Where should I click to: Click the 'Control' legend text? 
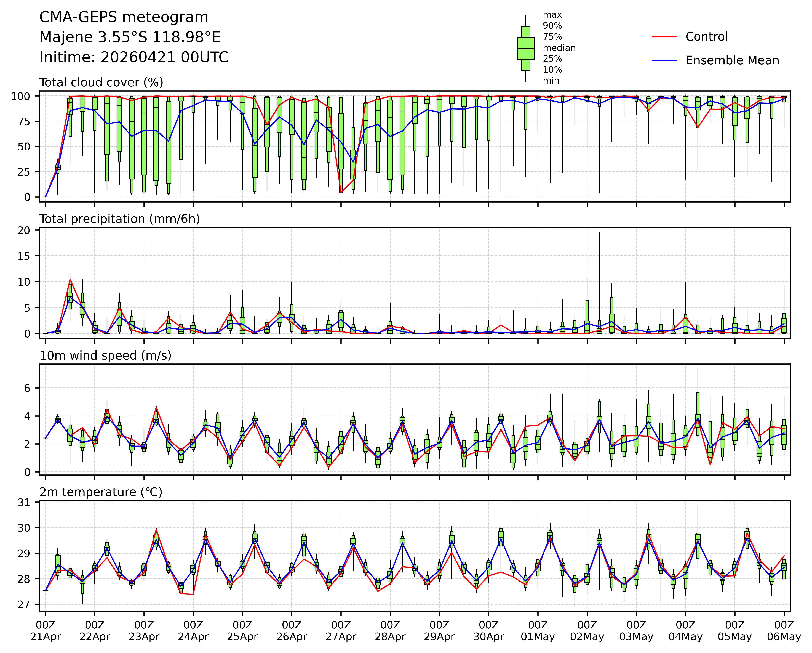tap(707, 37)
